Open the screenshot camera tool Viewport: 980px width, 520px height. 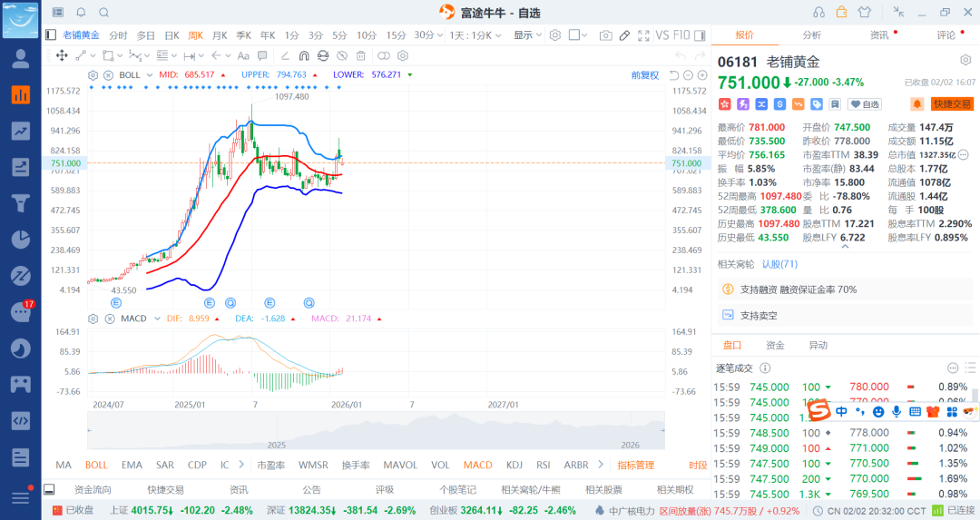tap(605, 35)
